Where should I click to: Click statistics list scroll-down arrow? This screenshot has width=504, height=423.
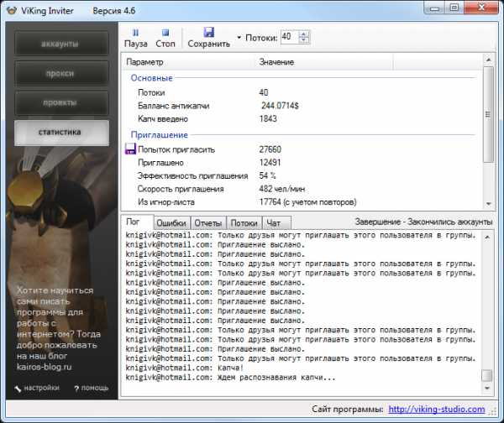click(488, 204)
